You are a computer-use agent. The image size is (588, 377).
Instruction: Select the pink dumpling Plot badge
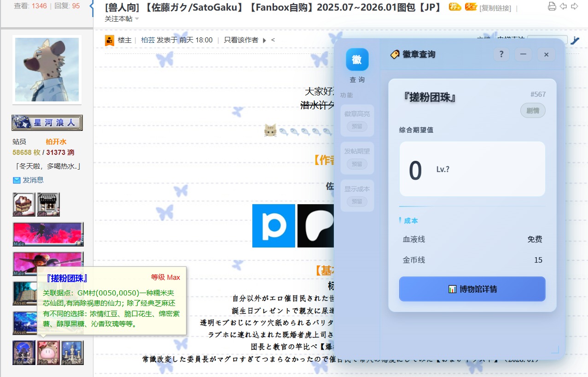pyautogui.click(x=48, y=353)
